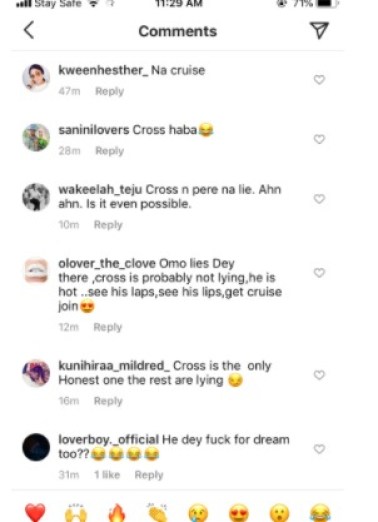Like kweenhesther_ comment with heart
The width and height of the screenshot is (378, 522).
tap(319, 80)
